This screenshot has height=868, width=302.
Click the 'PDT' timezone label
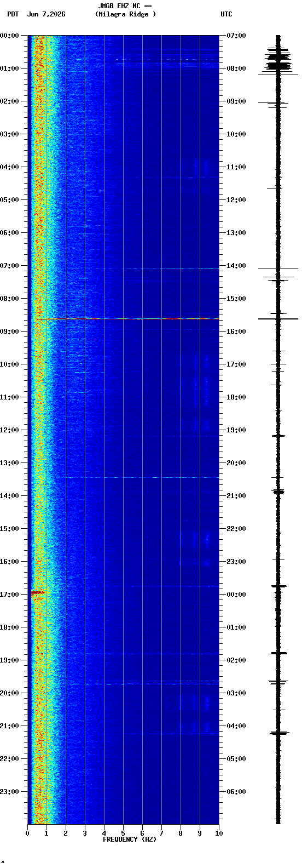[x=13, y=14]
